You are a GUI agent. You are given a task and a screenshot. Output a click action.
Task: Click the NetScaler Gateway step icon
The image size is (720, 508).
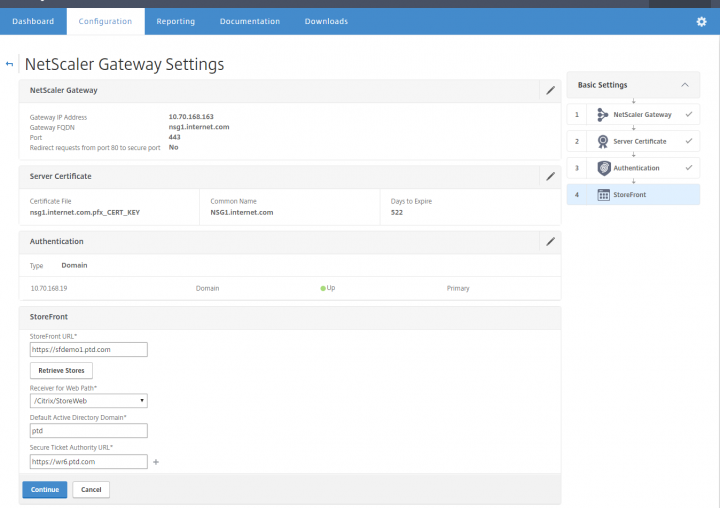[x=603, y=115]
